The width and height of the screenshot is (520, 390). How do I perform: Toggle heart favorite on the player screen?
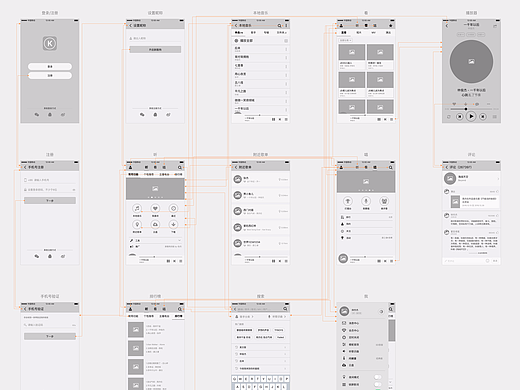pos(454,104)
